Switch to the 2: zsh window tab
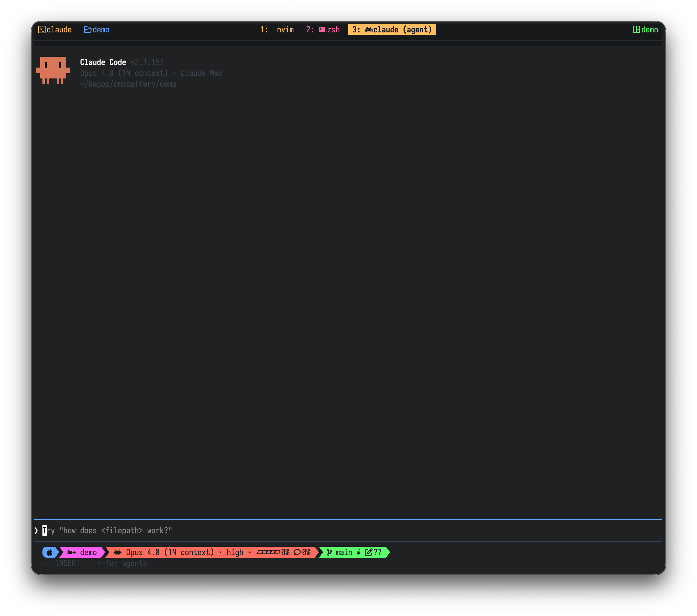 pyautogui.click(x=323, y=30)
